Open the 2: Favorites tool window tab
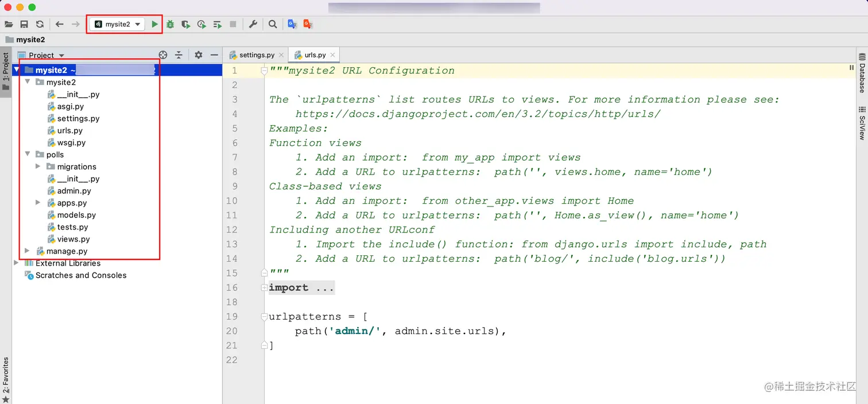This screenshot has width=868, height=404. pyautogui.click(x=6, y=380)
